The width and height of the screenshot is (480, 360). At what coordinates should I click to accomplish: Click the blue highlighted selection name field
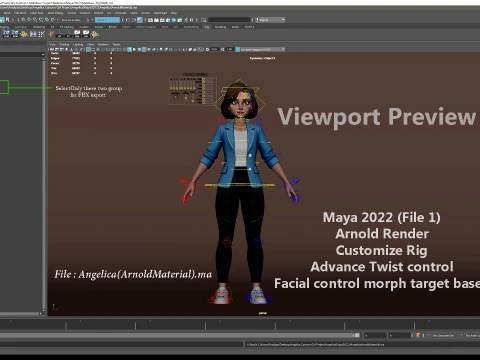pos(107,20)
